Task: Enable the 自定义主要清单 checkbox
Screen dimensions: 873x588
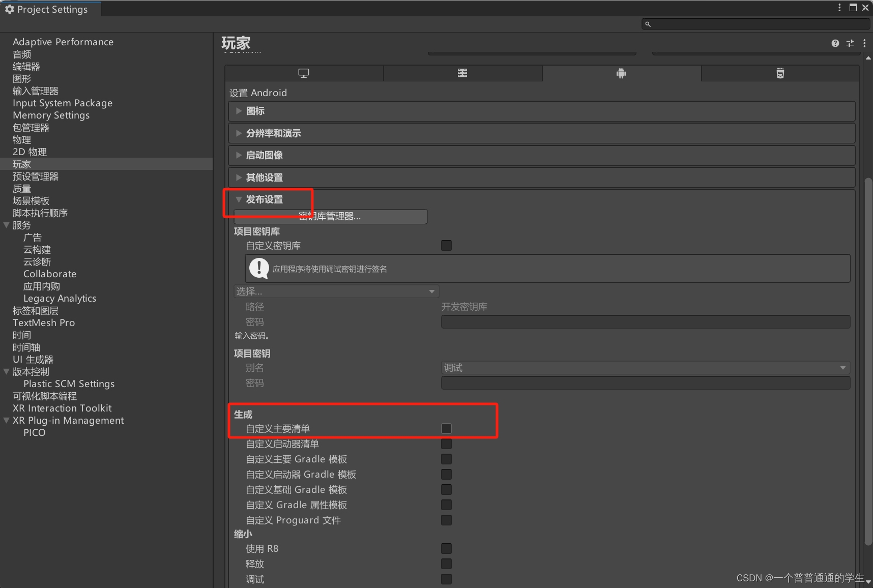Action: [x=446, y=429]
